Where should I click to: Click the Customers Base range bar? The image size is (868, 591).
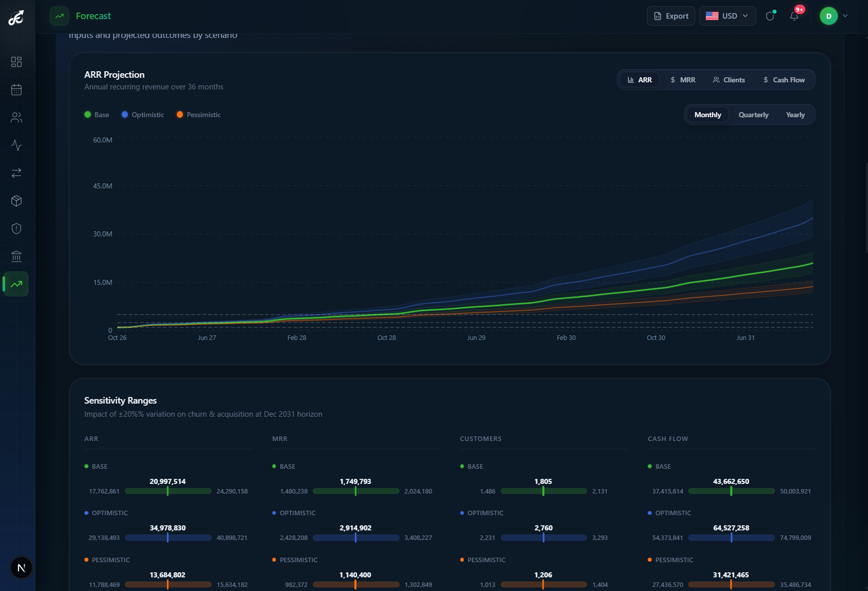click(x=544, y=491)
